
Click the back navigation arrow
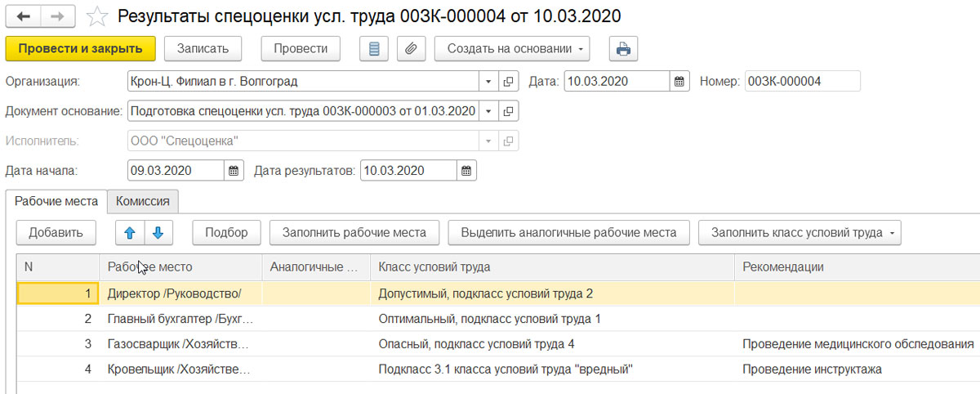click(24, 16)
